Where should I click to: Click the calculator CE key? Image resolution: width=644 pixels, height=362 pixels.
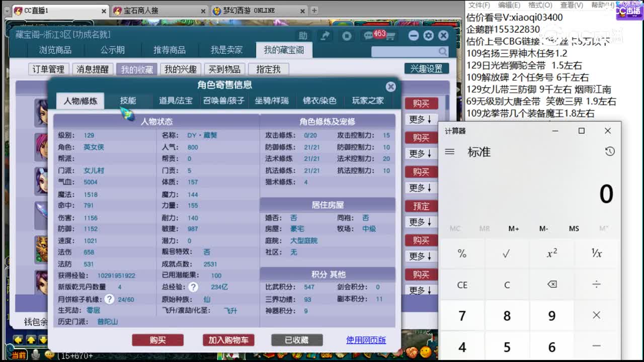462,285
